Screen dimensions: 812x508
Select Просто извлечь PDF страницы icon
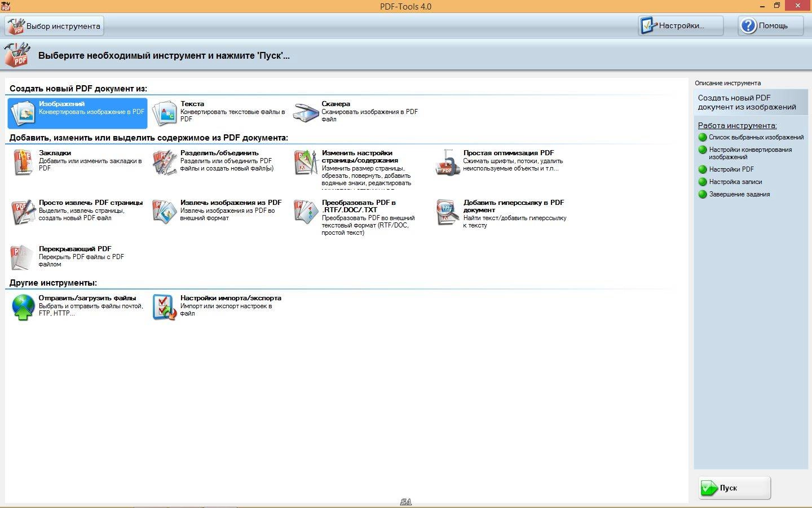pos(23,212)
